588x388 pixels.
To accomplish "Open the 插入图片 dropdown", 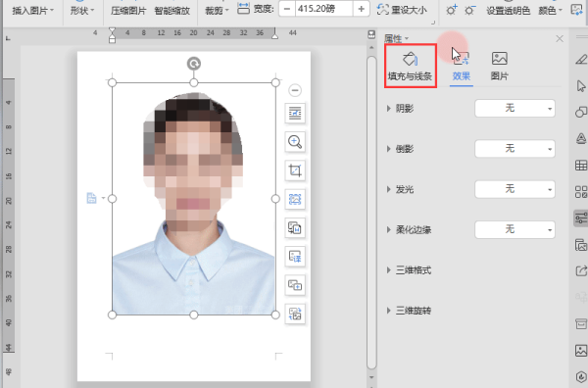I will (32, 11).
